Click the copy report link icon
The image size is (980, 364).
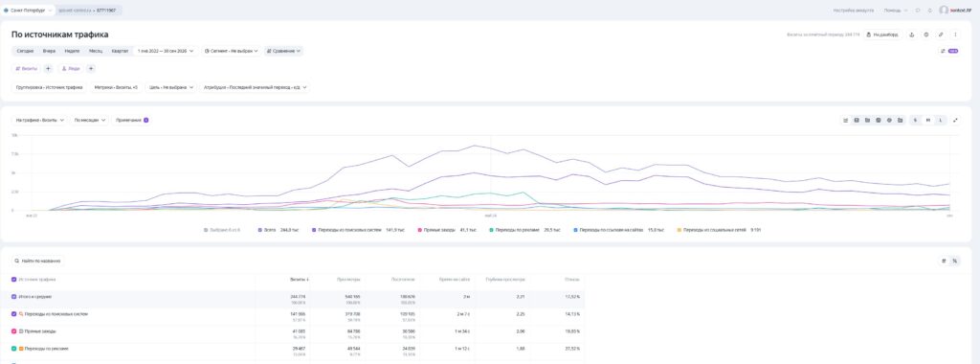click(x=941, y=34)
